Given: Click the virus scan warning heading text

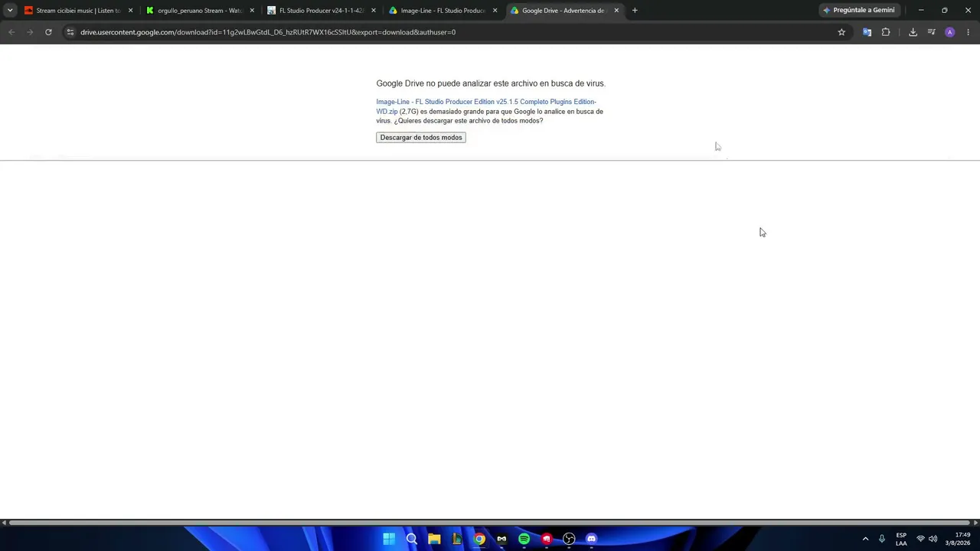Looking at the screenshot, I should pyautogui.click(x=491, y=83).
